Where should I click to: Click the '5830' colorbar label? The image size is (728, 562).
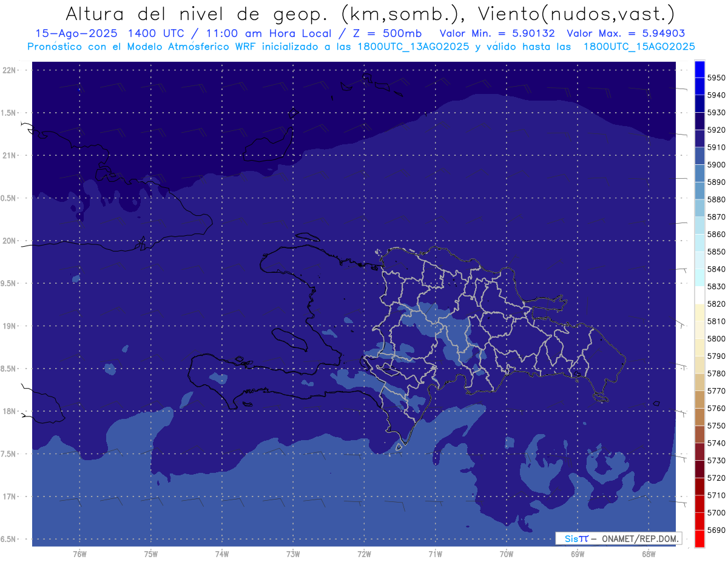[x=716, y=287]
